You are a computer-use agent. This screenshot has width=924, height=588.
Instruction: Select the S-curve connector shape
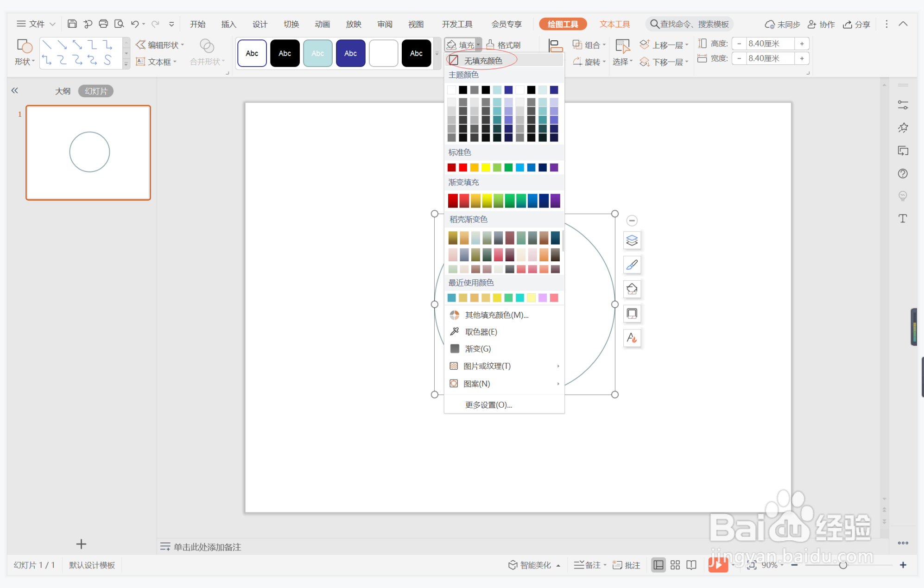[108, 60]
